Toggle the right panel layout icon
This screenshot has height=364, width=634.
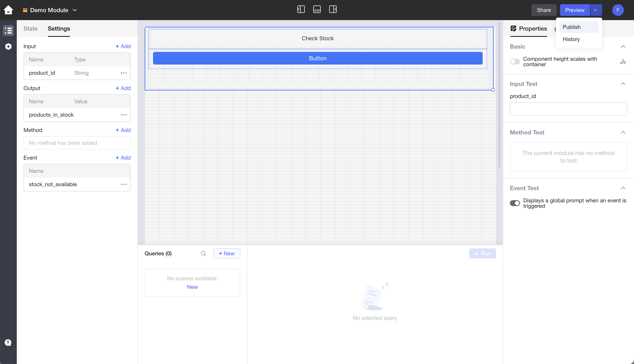click(333, 9)
